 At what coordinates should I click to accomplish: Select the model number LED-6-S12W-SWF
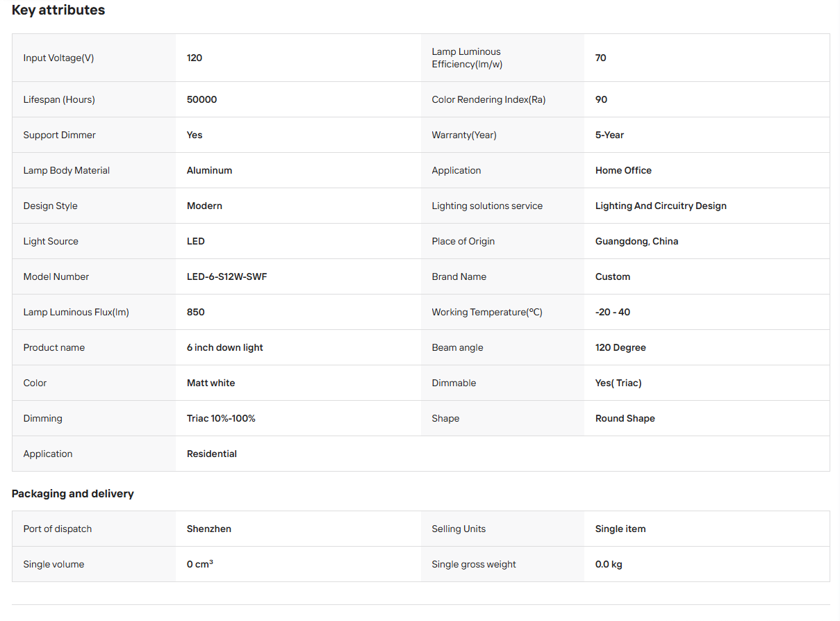click(x=227, y=276)
